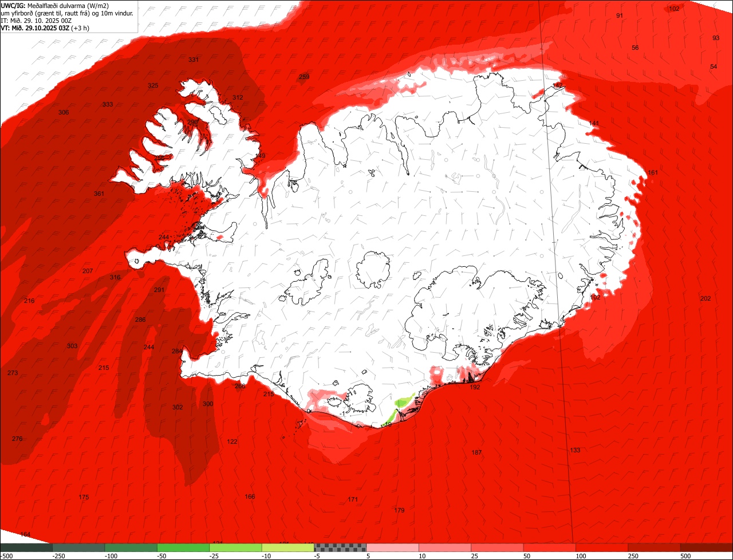Click the flux value 291
Viewport: 733px width, 560px height.
pos(159,290)
